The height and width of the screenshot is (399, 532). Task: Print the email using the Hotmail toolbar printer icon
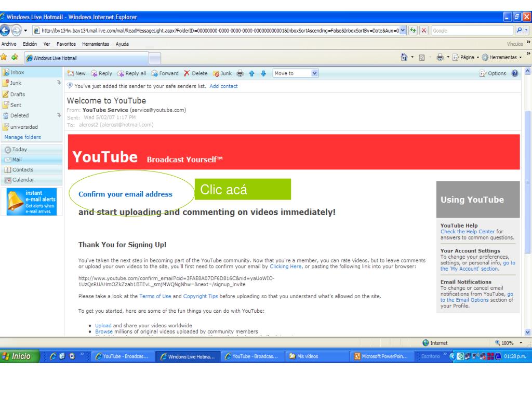coord(240,73)
